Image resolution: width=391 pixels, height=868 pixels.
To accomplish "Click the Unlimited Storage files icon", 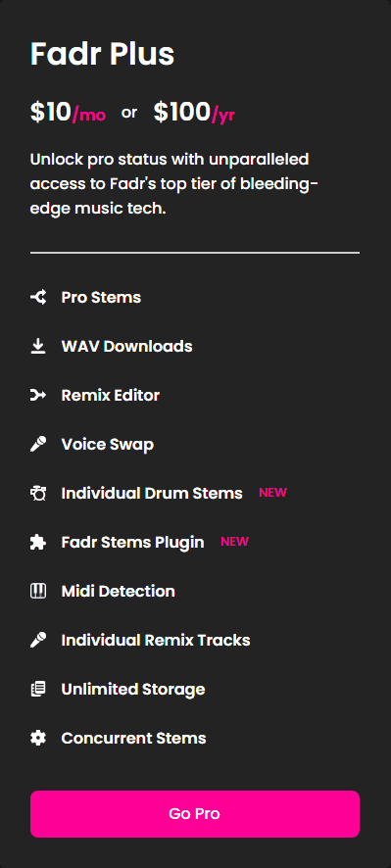I will click(x=37, y=689).
